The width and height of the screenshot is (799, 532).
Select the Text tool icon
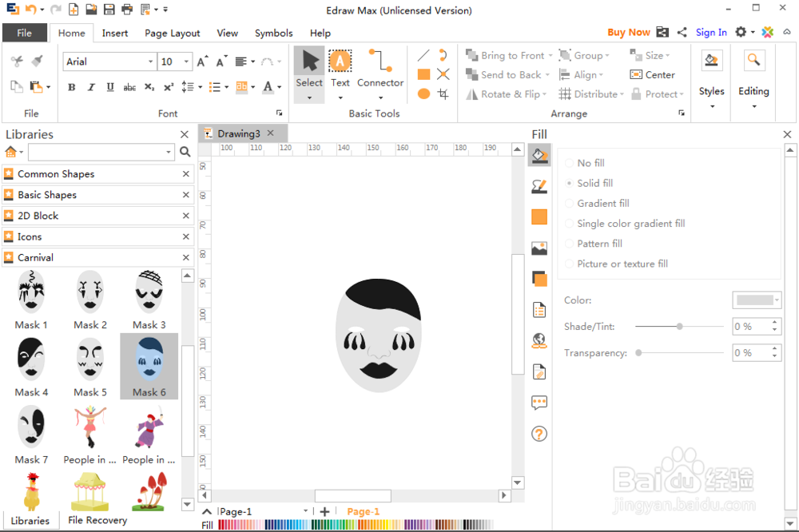pyautogui.click(x=340, y=62)
